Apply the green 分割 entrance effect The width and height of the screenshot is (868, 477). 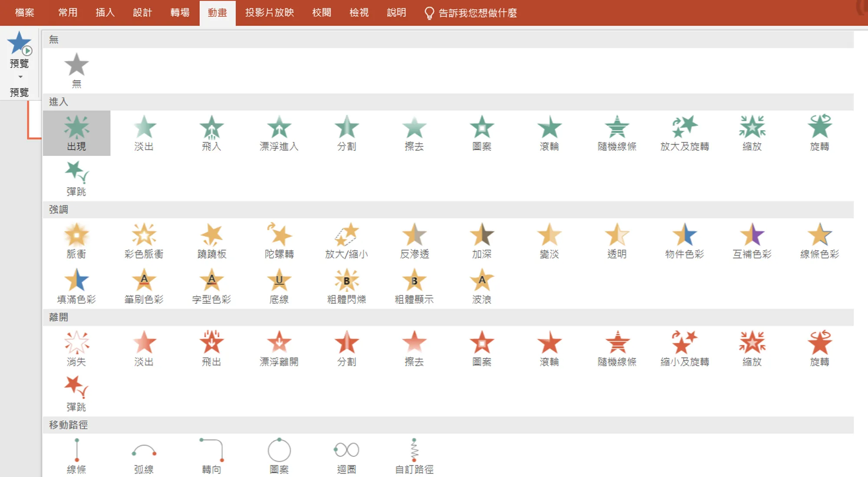point(347,133)
